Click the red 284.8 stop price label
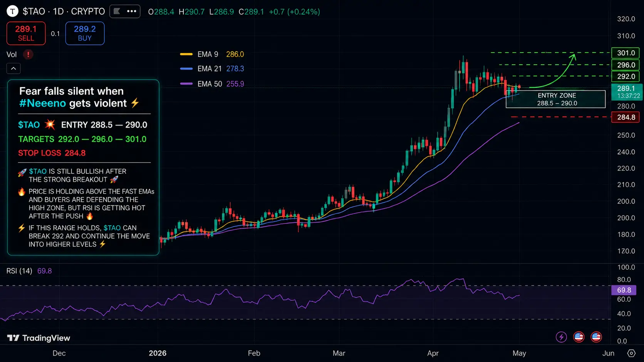Screen dimensions: 644x362 (x=626, y=117)
